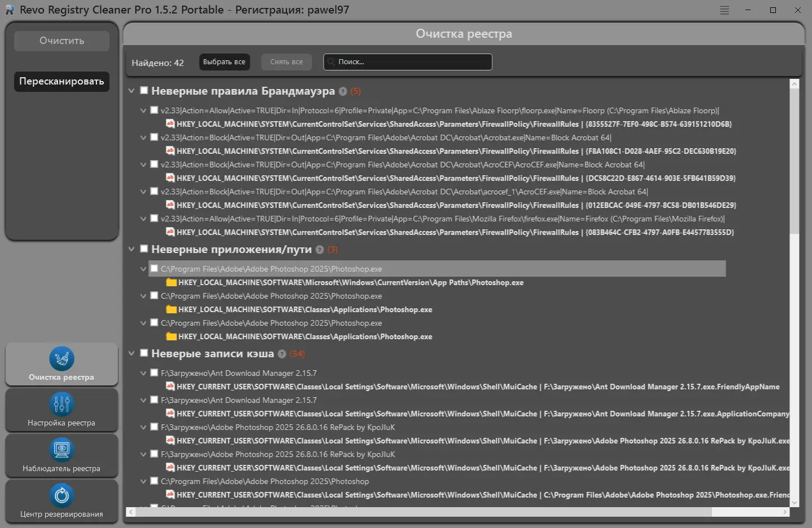Screen dimensions: 812x528
Task: Collapse the highlighted Photoshop.exe path entry
Action: pyautogui.click(x=143, y=269)
